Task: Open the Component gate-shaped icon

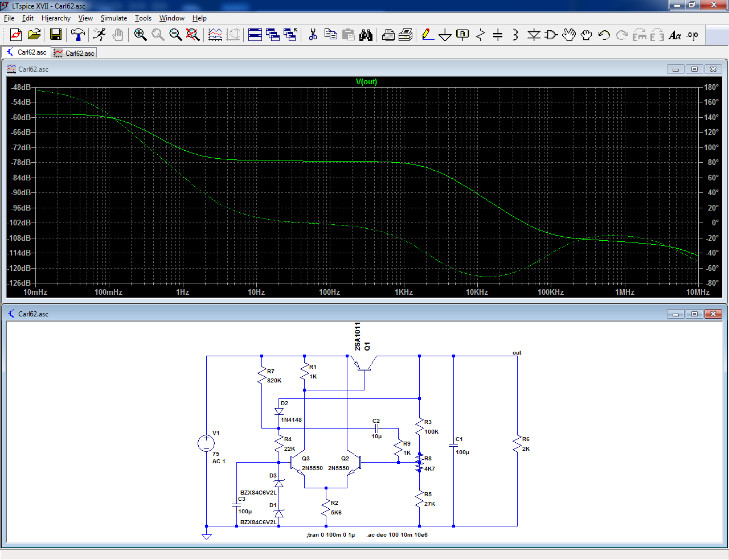Action: pyautogui.click(x=551, y=35)
